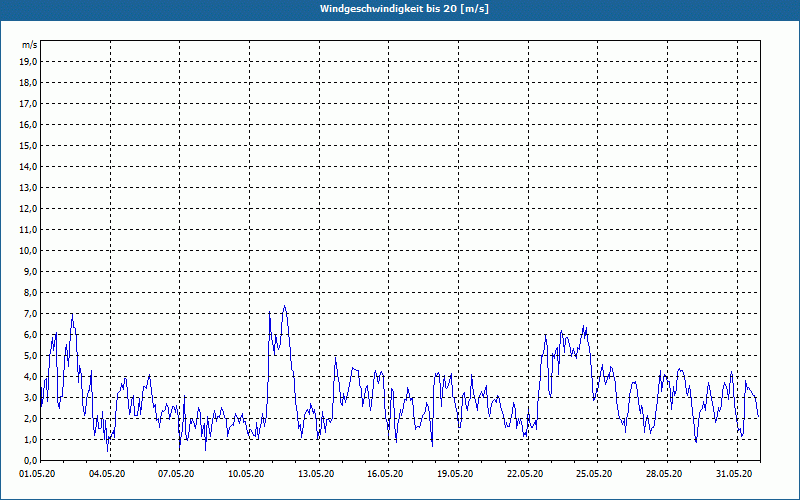Click the highest wind peak near 11.05.20
Screen dimensions: 800x500
pyautogui.click(x=285, y=306)
